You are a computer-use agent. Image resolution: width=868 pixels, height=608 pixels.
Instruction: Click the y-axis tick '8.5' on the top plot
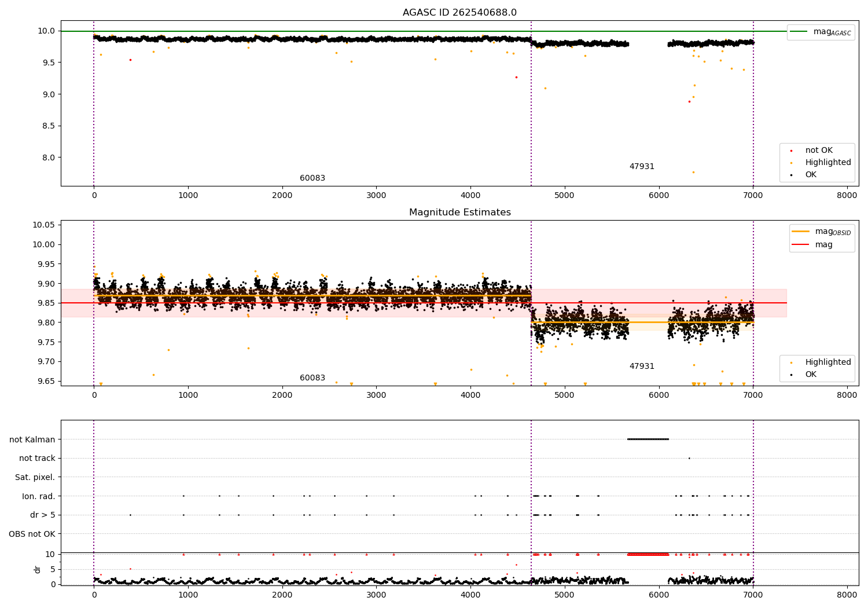click(x=49, y=126)
